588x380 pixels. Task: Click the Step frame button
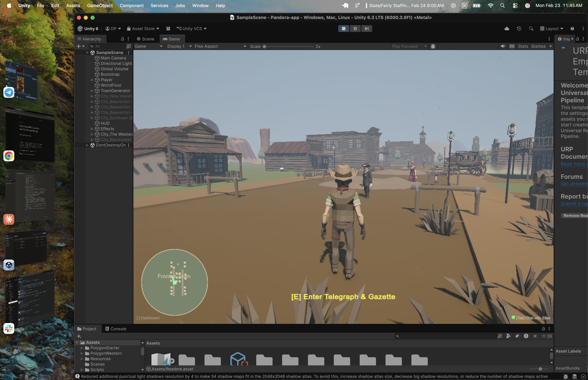(367, 29)
